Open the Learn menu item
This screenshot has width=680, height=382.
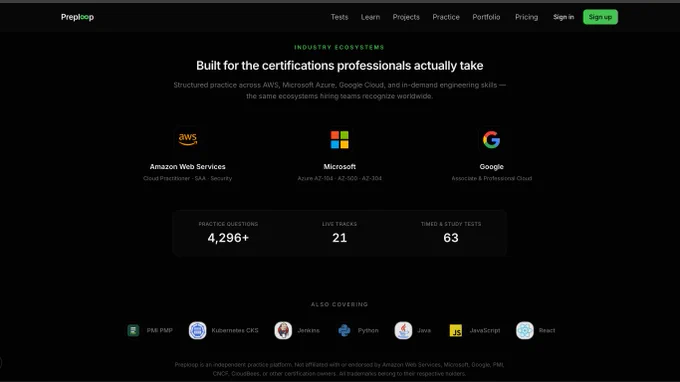[370, 17]
